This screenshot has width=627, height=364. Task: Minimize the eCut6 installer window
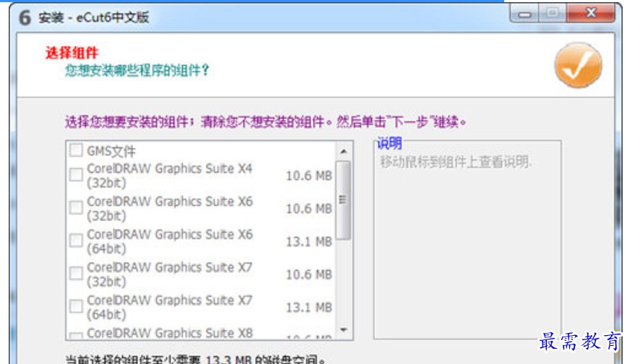pyautogui.click(x=524, y=14)
